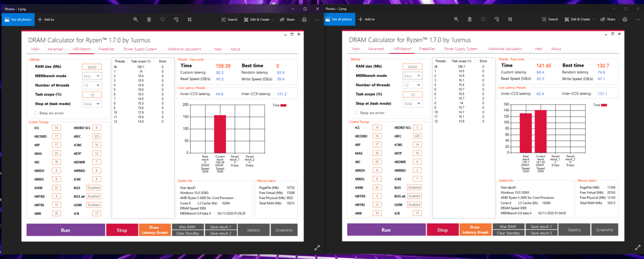Image resolution: width=644 pixels, height=259 pixels.
Task: Open Additional calculators tab in 2.png calculator
Action: coord(505,49)
